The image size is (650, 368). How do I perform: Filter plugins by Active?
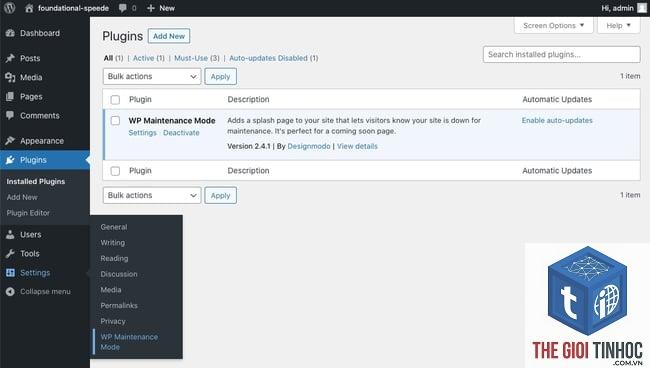tap(148, 58)
